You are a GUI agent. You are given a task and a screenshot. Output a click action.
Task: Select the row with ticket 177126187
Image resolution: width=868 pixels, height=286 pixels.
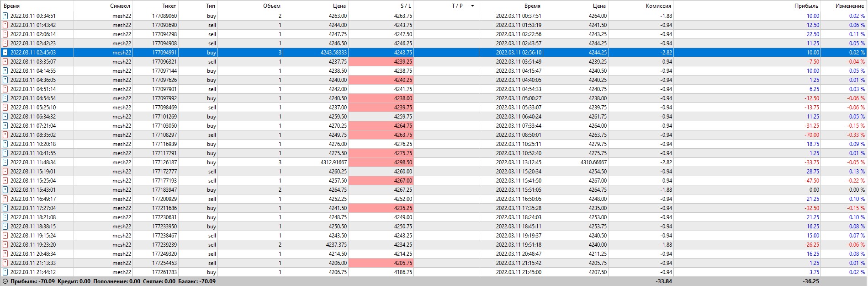[x=164, y=162]
